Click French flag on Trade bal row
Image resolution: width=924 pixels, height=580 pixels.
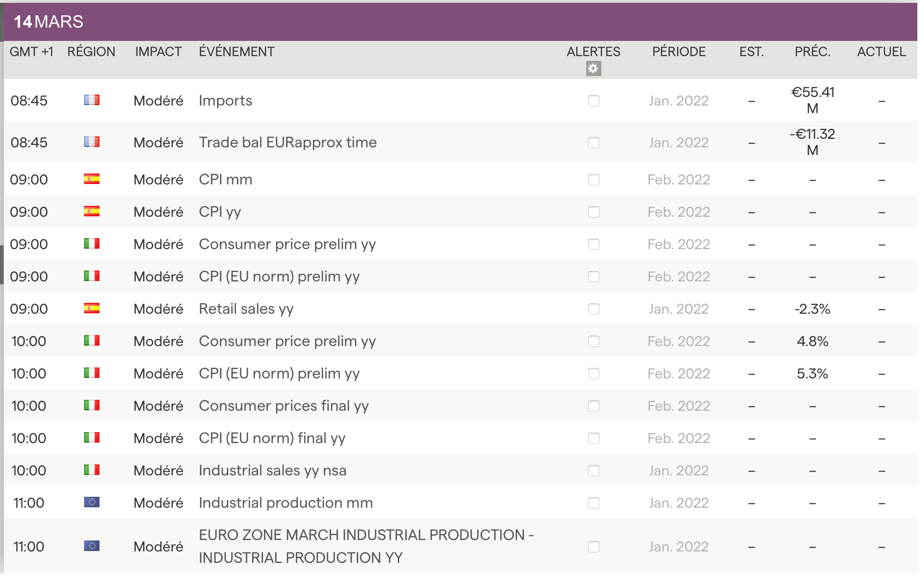pos(92,142)
